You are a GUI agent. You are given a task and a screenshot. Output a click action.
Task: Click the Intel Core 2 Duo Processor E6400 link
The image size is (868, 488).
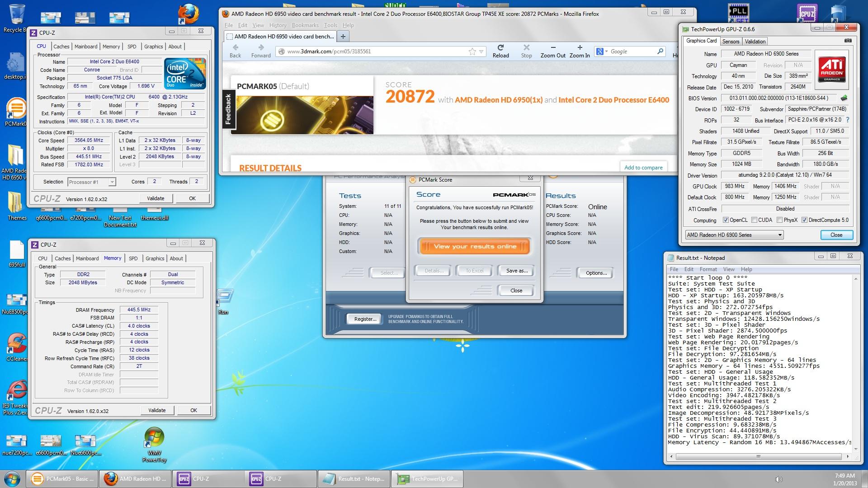tap(613, 100)
